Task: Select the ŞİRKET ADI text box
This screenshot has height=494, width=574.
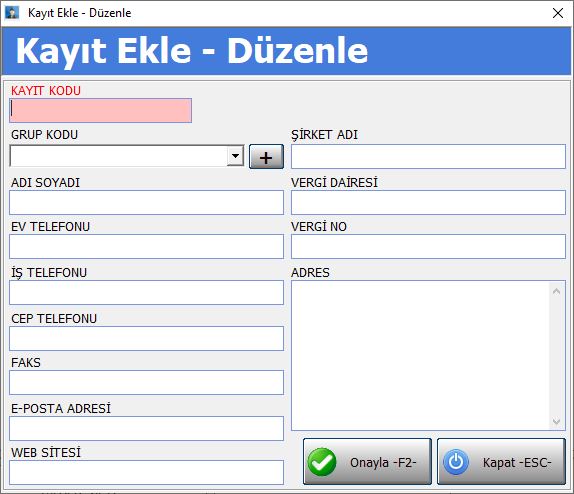Action: [428, 156]
